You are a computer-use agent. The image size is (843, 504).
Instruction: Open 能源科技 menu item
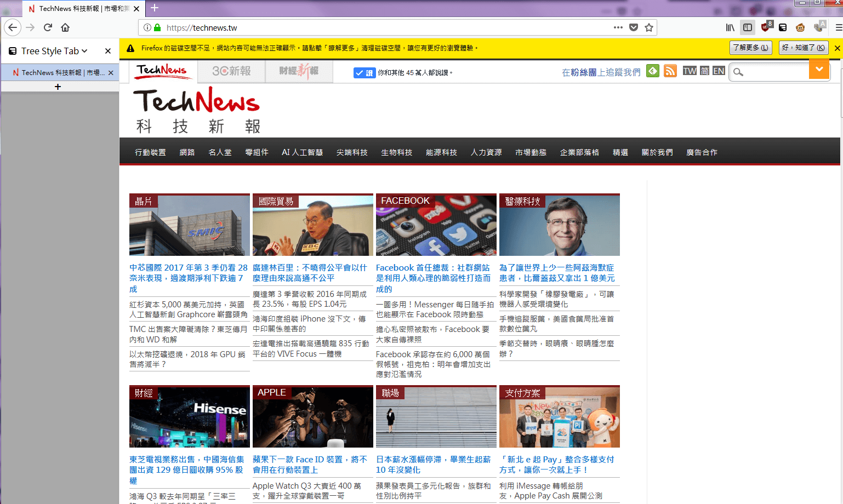tap(441, 152)
